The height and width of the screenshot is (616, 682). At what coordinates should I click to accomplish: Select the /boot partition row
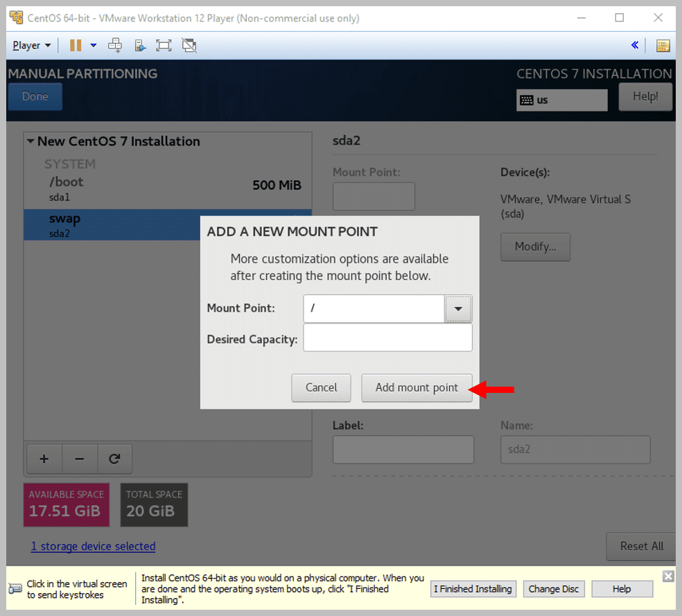coord(168,189)
